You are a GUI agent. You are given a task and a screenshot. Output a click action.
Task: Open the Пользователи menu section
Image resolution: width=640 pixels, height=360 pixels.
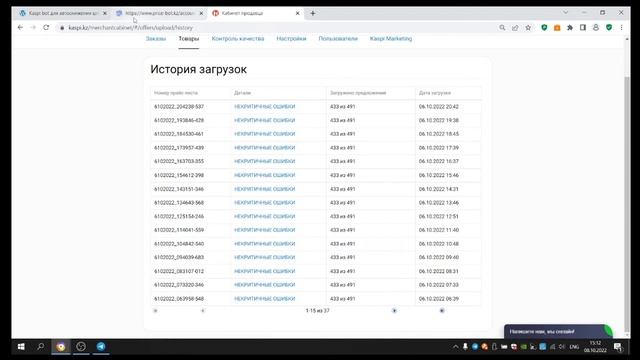click(x=338, y=39)
